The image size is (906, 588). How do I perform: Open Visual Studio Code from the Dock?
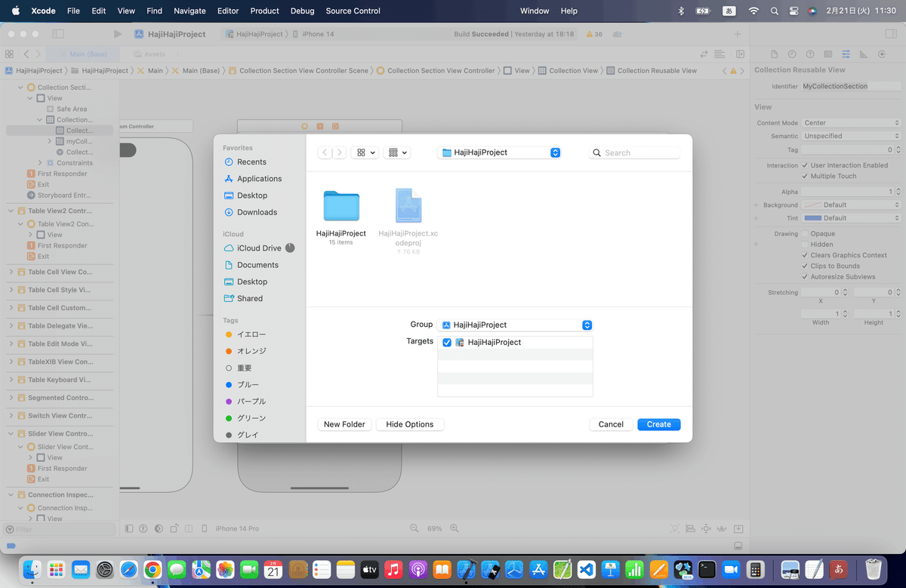[x=587, y=569]
